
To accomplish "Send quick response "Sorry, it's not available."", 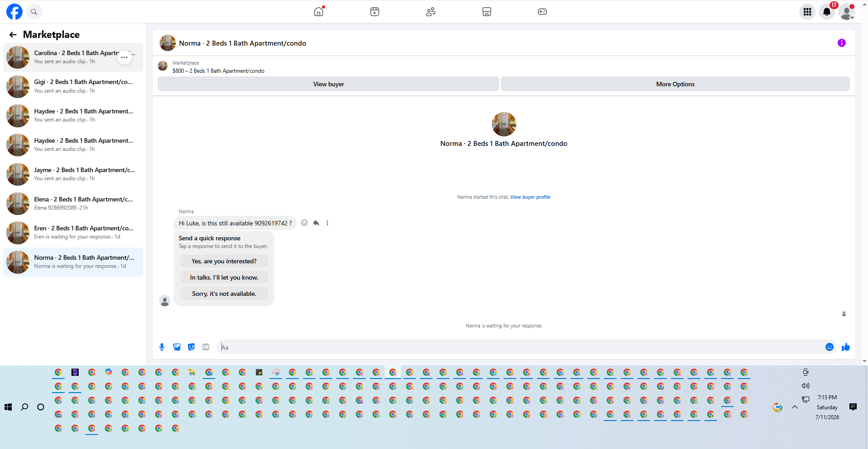I will tap(224, 294).
